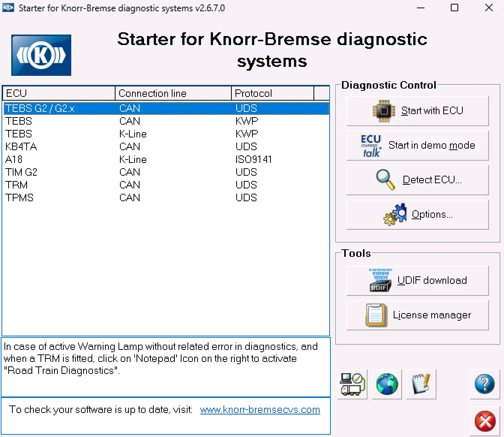This screenshot has height=437, width=504.
Task: Click the Protocol column header
Action: coord(253,93)
